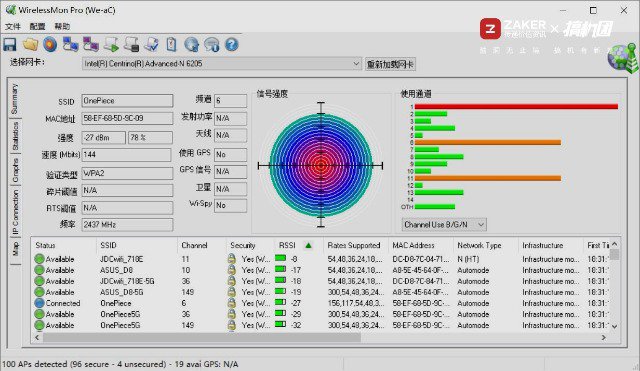Click the 78 % strength field
The height and width of the screenshot is (371, 640).
point(150,138)
